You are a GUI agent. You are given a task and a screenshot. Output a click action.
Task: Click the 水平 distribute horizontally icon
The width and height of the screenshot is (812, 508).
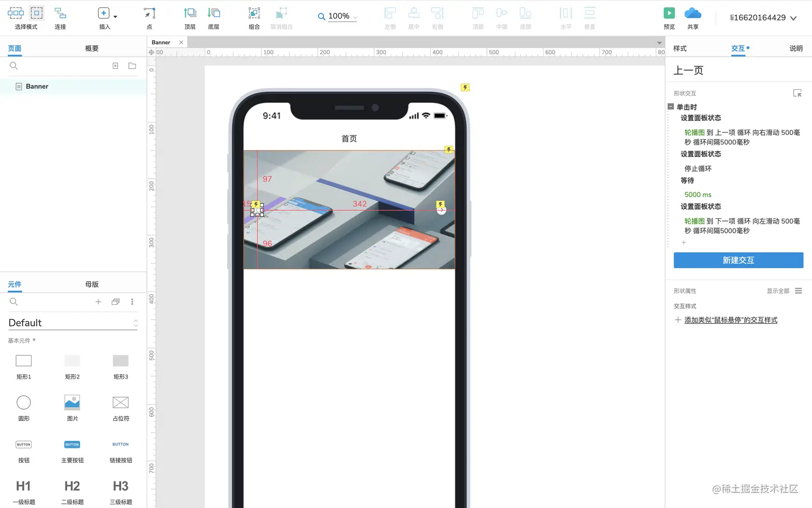pyautogui.click(x=566, y=13)
